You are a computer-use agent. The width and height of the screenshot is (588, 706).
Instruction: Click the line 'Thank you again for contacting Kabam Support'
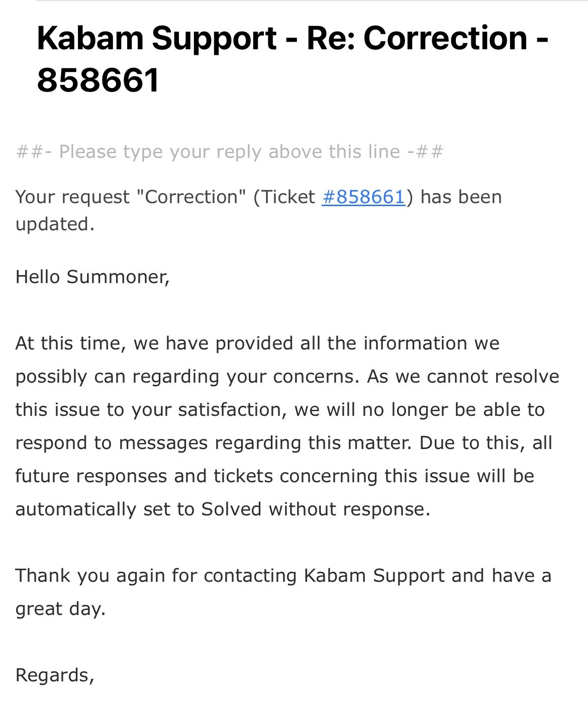(x=283, y=576)
